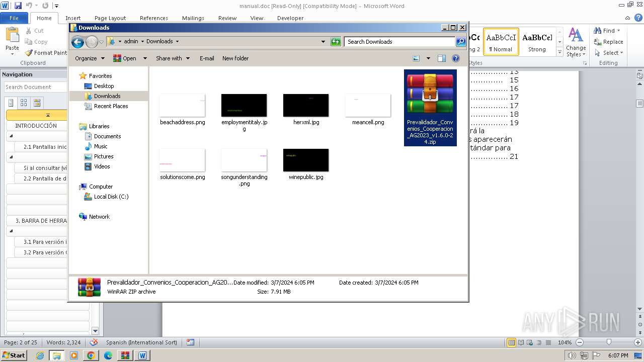Click the refresh icon beside address bar
This screenshot has width=644, height=362.
pyautogui.click(x=336, y=42)
